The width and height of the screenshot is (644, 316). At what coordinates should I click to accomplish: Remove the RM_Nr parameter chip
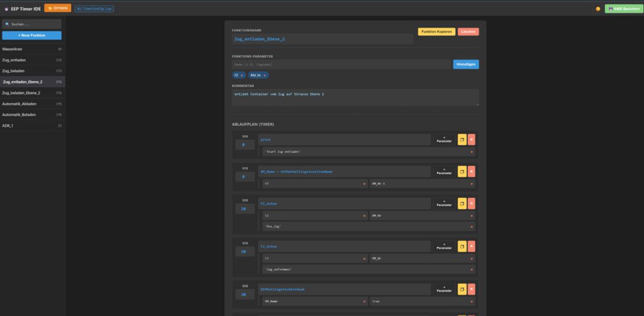[265, 75]
